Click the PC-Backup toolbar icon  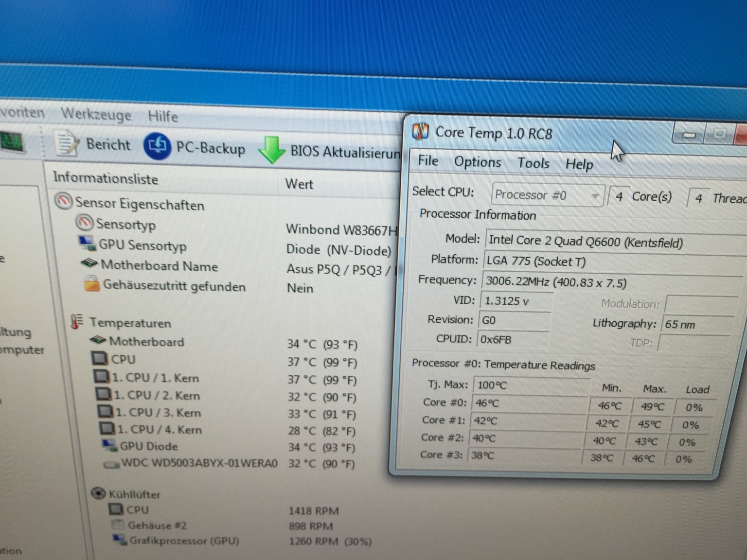[x=157, y=146]
